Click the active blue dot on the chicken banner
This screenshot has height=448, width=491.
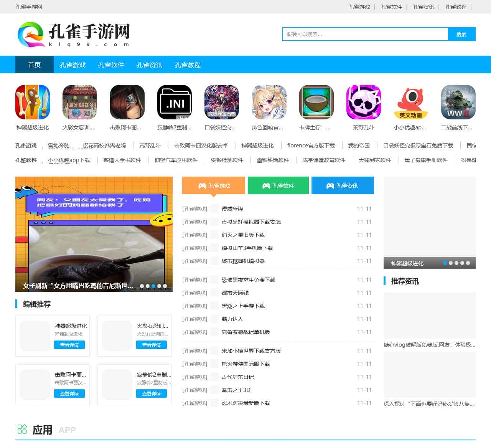pyautogui.click(x=153, y=286)
